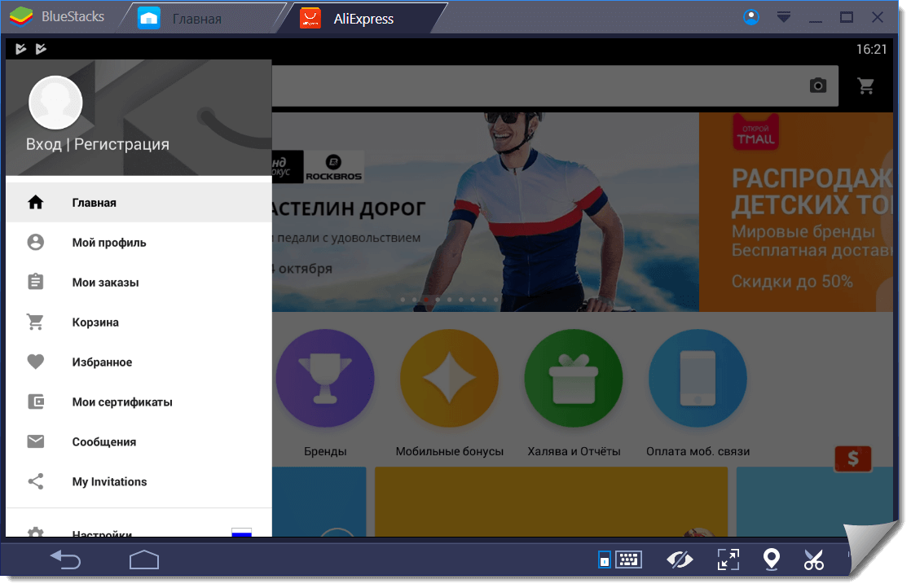Tap the Халява и Отчёты green gift circle

[574, 379]
